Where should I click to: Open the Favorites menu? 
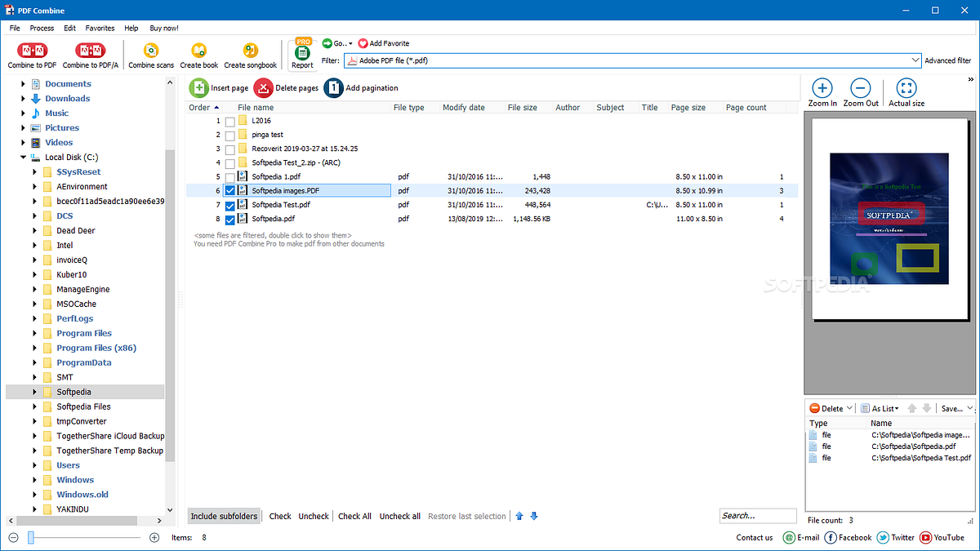pyautogui.click(x=100, y=27)
